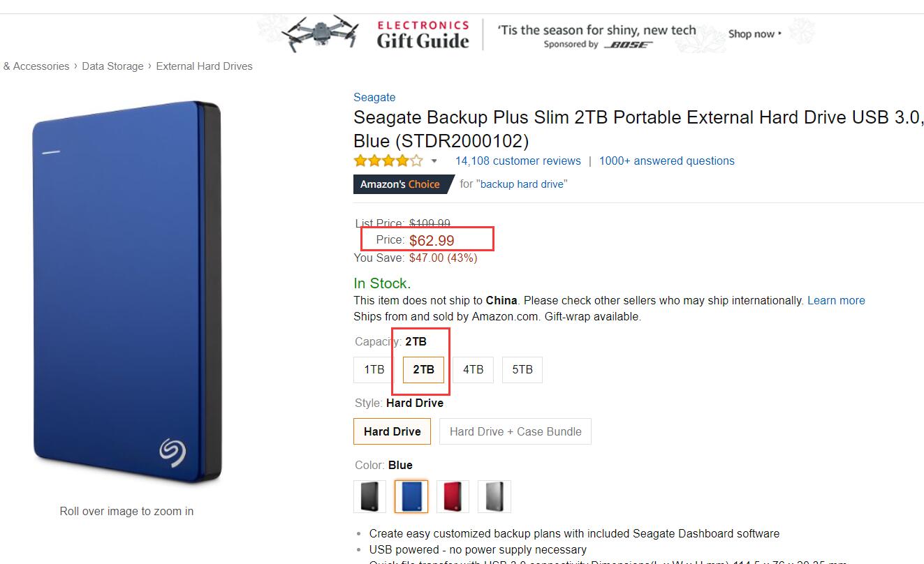Expand the rating breakdown dropdown arrow
This screenshot has height=564, width=924.
434,161
